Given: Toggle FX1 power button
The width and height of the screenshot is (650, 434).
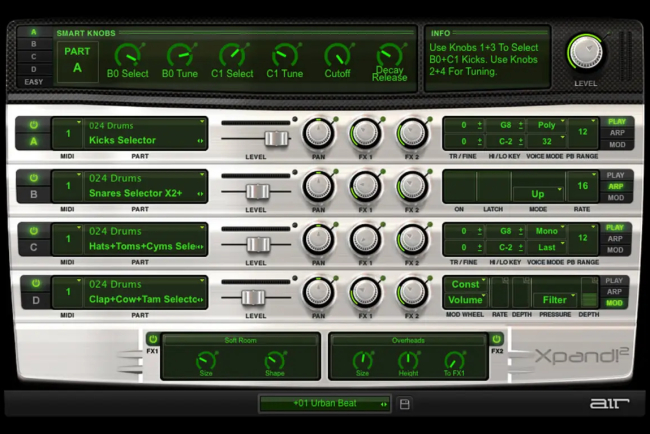Looking at the screenshot, I should click(153, 339).
